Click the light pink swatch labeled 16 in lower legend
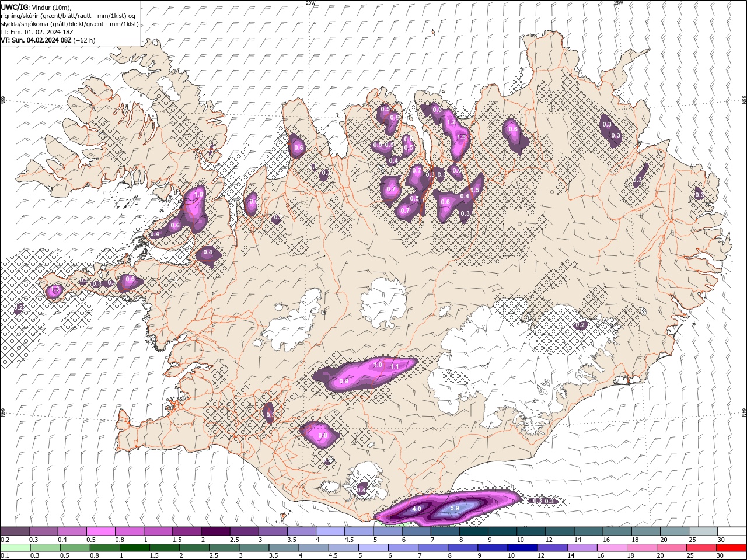The width and height of the screenshot is (747, 560). coord(613,548)
